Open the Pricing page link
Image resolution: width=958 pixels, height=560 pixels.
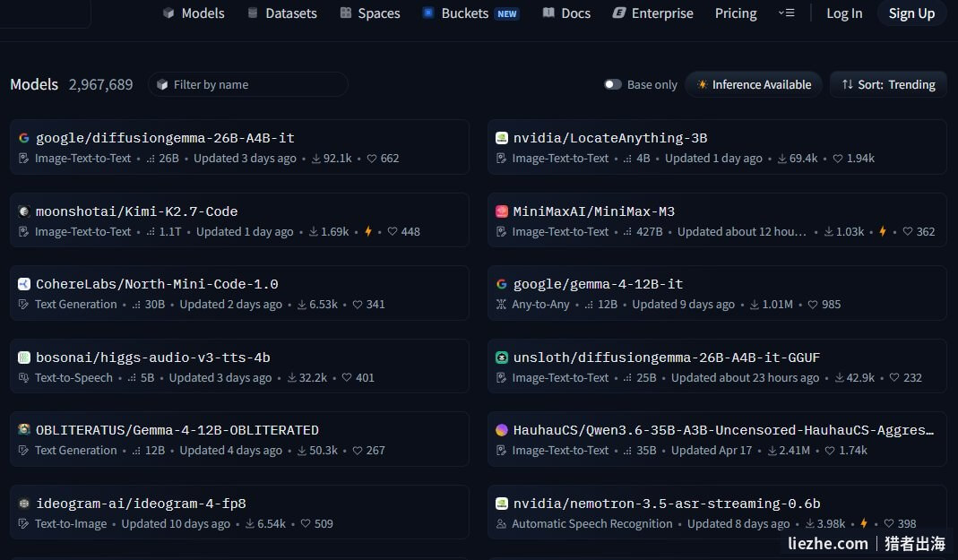pyautogui.click(x=736, y=13)
